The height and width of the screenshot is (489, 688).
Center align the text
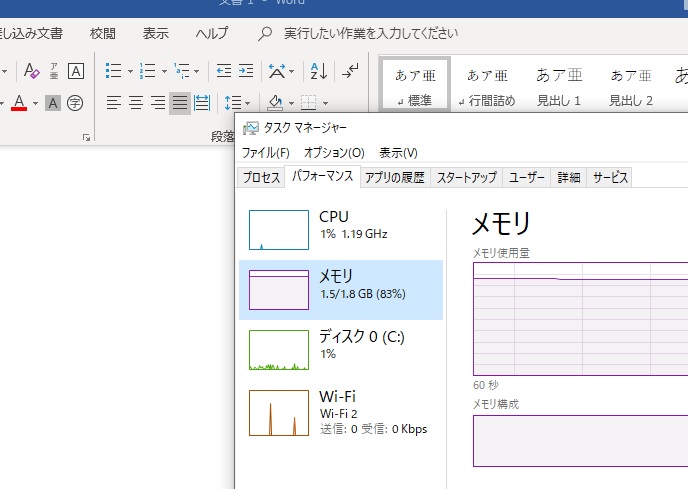[x=136, y=103]
